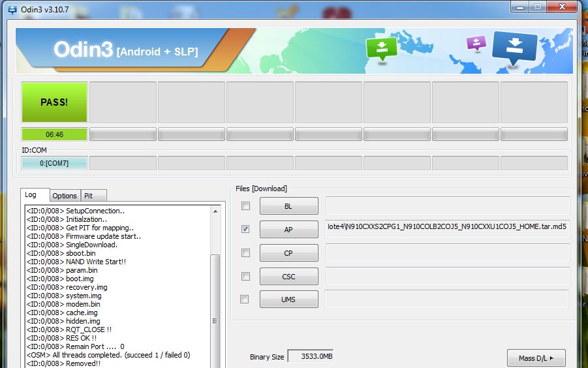Choose a file with the AP button
The image size is (588, 368).
point(288,229)
